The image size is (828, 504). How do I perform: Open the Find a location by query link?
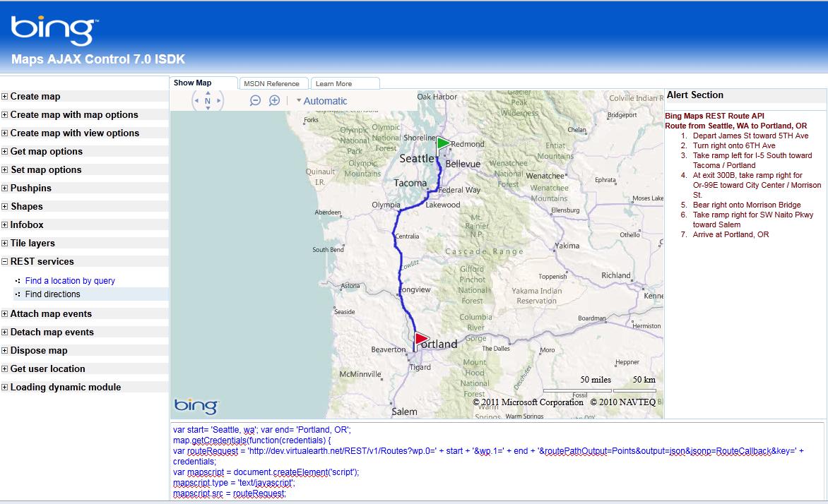(x=70, y=280)
